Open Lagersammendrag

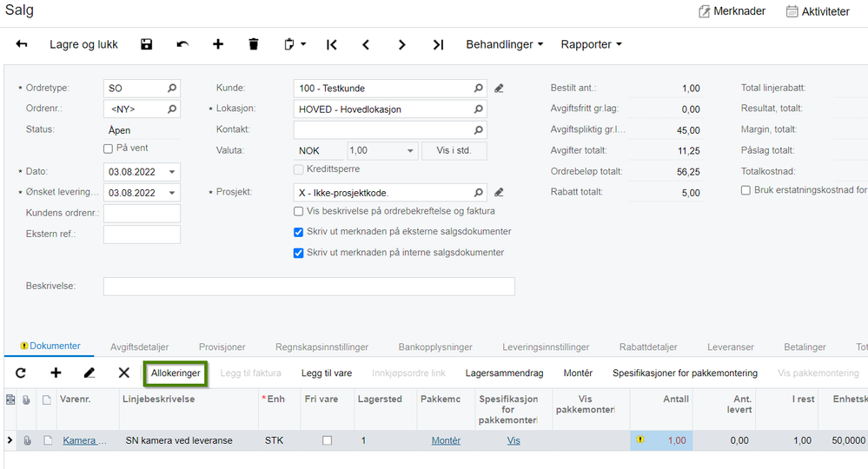[x=504, y=373]
